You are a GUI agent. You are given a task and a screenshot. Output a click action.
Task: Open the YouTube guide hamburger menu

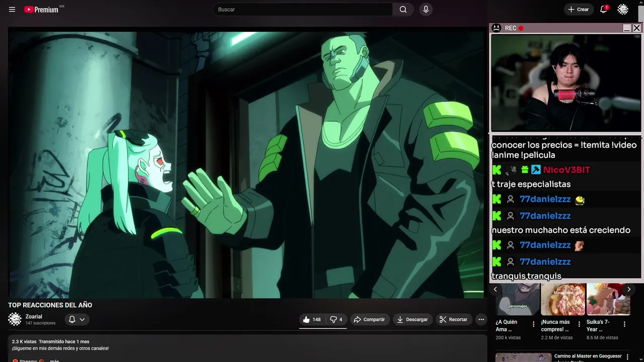click(12, 10)
